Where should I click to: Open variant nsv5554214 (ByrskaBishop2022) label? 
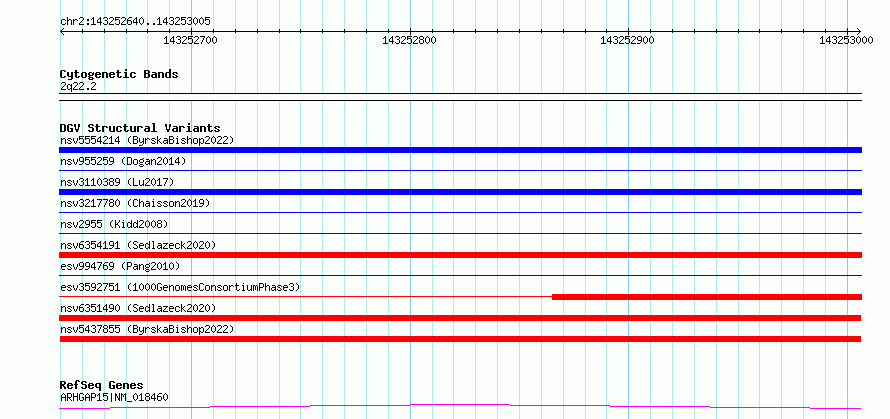(x=147, y=140)
